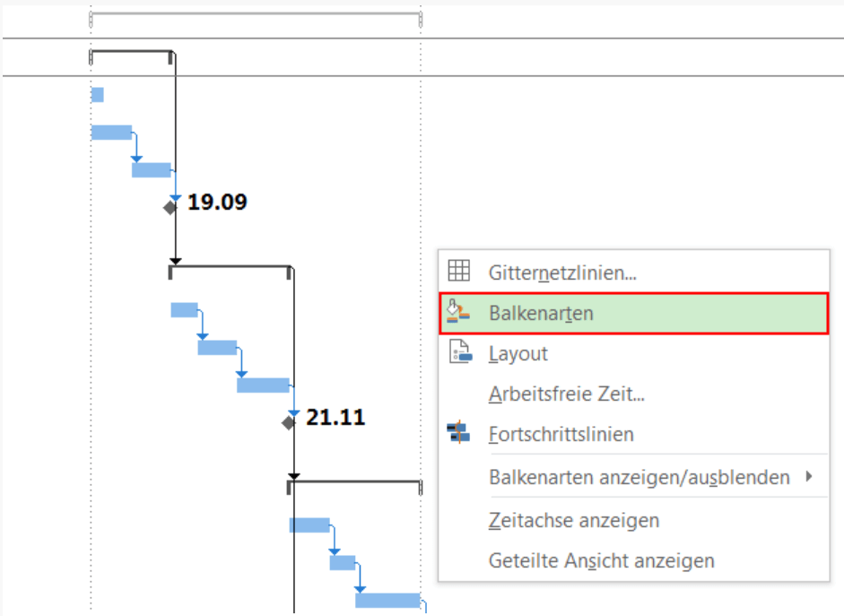This screenshot has width=844, height=616.
Task: Expand Balkenarten anzeigen/ausblenden submenu arrow
Action: [809, 476]
